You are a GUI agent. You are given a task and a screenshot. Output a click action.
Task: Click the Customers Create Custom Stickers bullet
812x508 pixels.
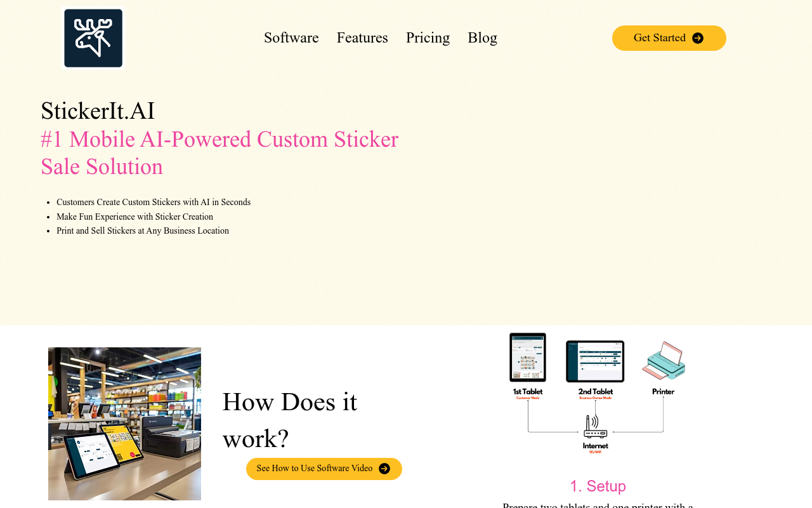154,202
